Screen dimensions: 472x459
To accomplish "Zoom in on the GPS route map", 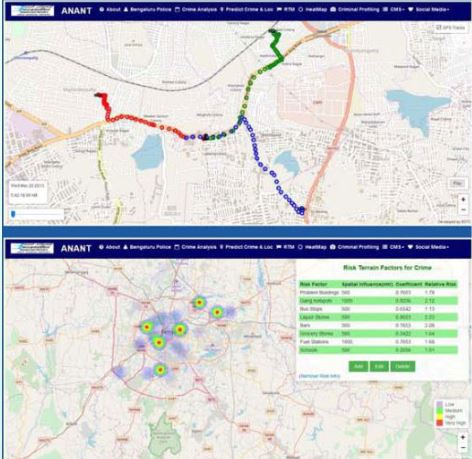I will coord(463,200).
